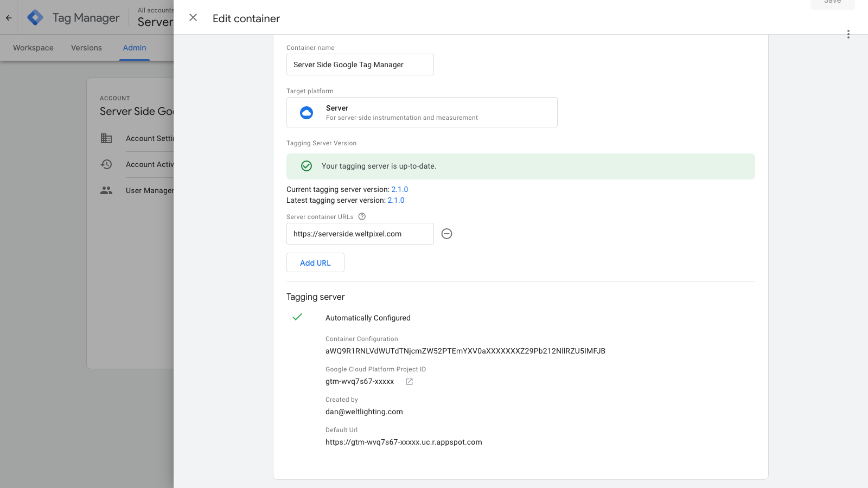
Task: Open Account Activity in background panel
Action: click(x=150, y=164)
